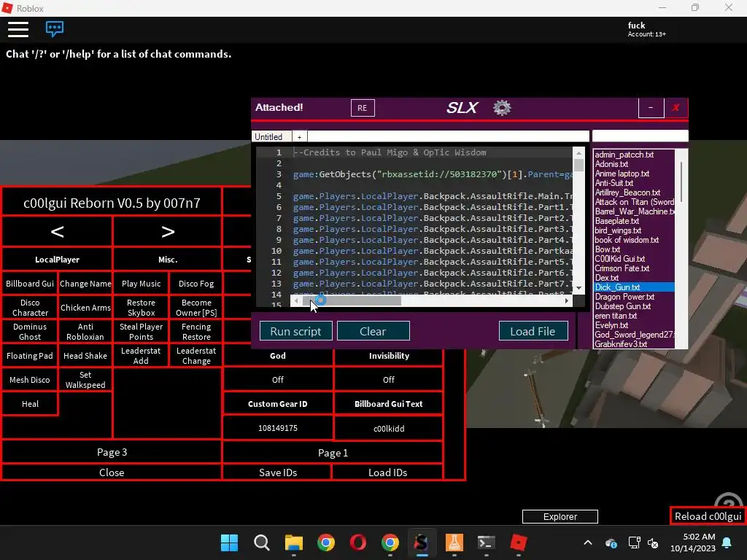
Task: Open Opera browser from taskbar
Action: [x=357, y=542]
